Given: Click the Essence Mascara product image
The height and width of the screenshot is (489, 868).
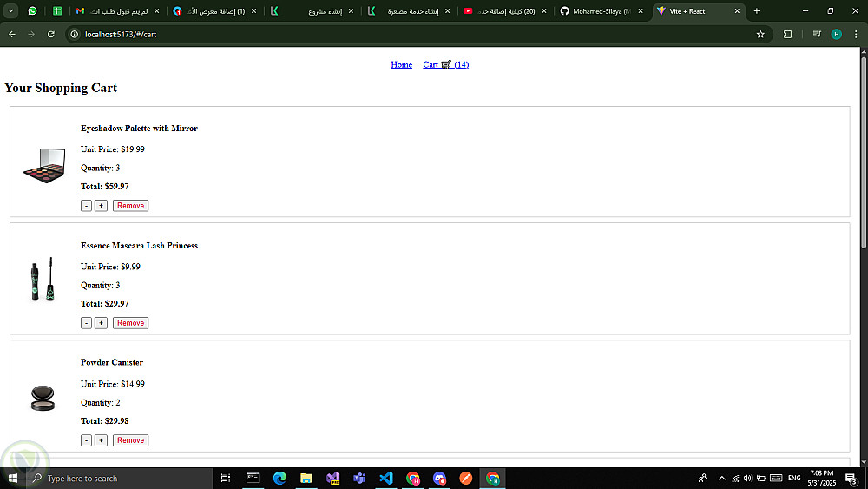Looking at the screenshot, I should point(43,279).
